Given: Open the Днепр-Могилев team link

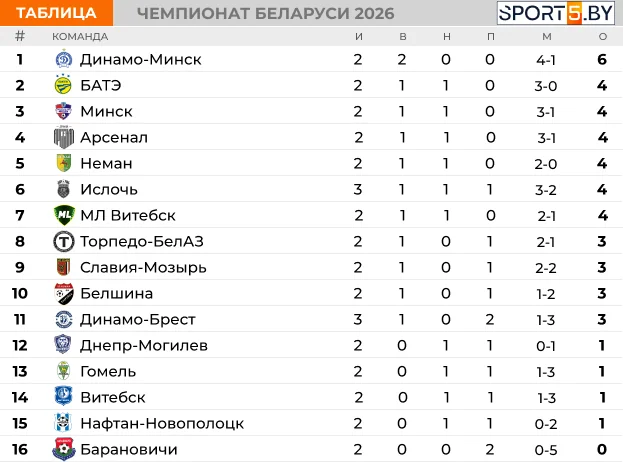Looking at the screenshot, I should pyautogui.click(x=144, y=345).
